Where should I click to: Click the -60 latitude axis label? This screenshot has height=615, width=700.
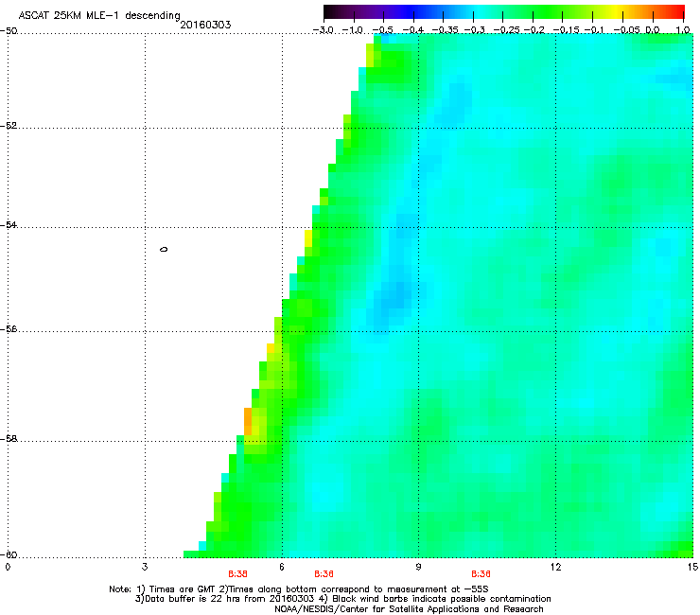click(x=9, y=555)
